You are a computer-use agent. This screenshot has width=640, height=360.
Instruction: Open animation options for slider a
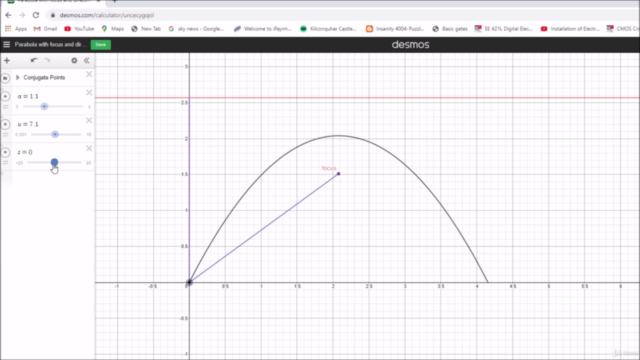(5, 107)
